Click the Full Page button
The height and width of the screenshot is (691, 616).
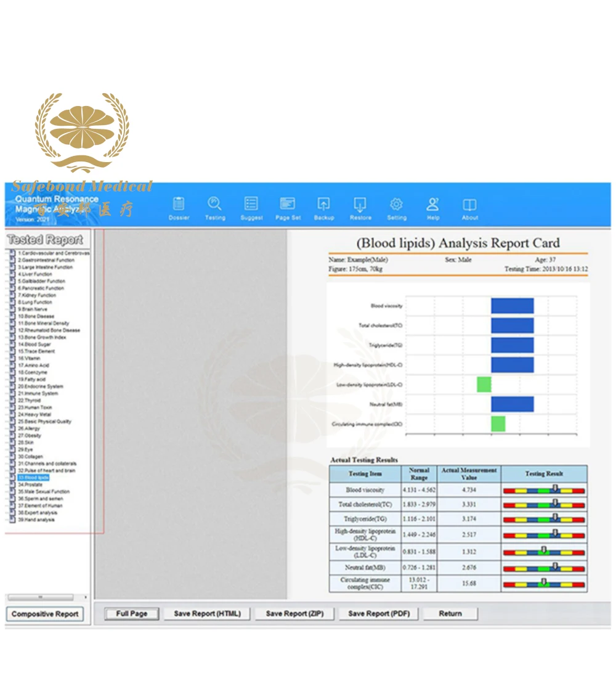tap(132, 613)
